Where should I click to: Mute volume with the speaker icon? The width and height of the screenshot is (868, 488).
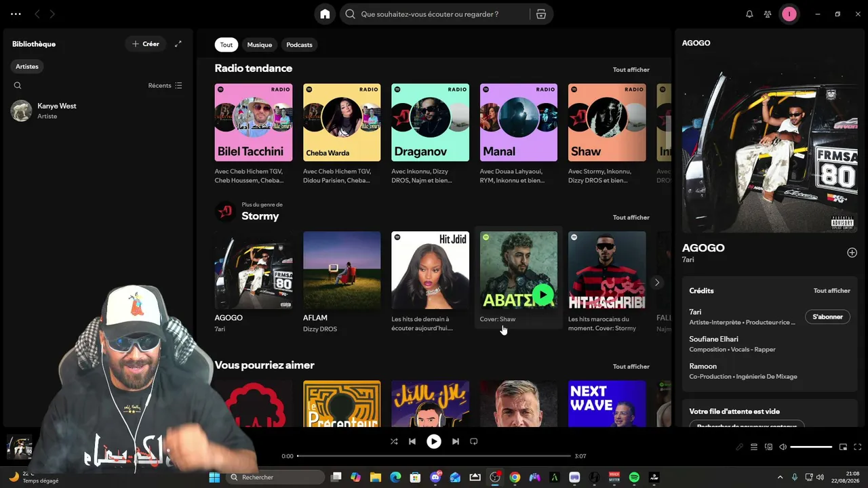coord(783,447)
